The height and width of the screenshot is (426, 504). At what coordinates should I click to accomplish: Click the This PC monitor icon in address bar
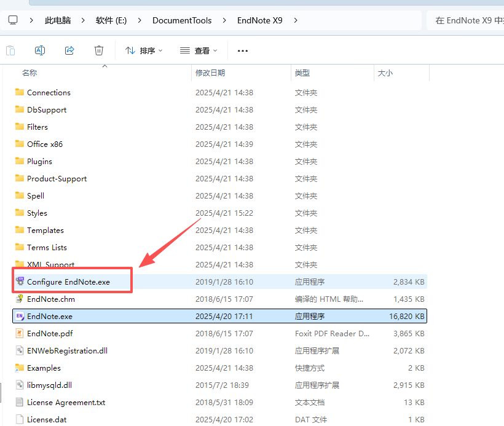point(13,20)
